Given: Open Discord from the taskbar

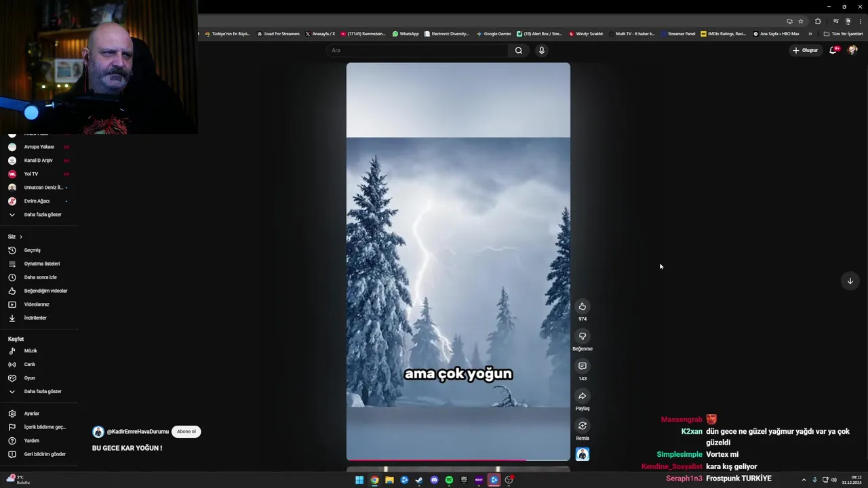Looking at the screenshot, I should click(434, 480).
